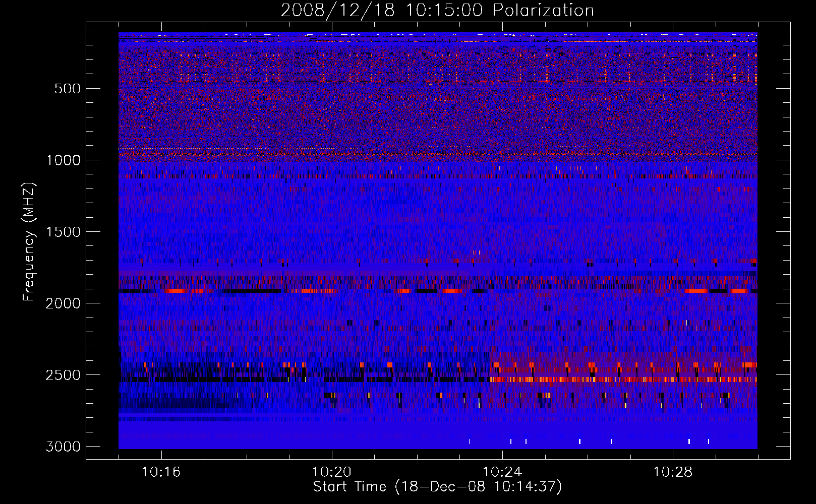Click the 10:20 time tick label
816x504 pixels.
tap(332, 472)
